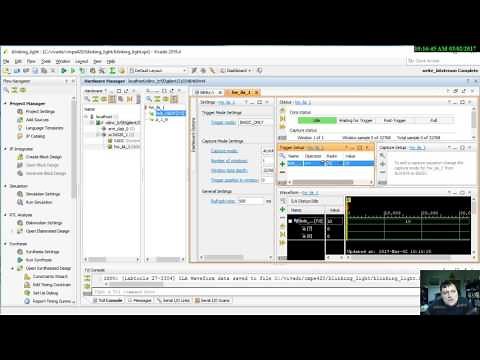Screen dimensions: 480x360
Task: Open the File menu
Action: 6,61
